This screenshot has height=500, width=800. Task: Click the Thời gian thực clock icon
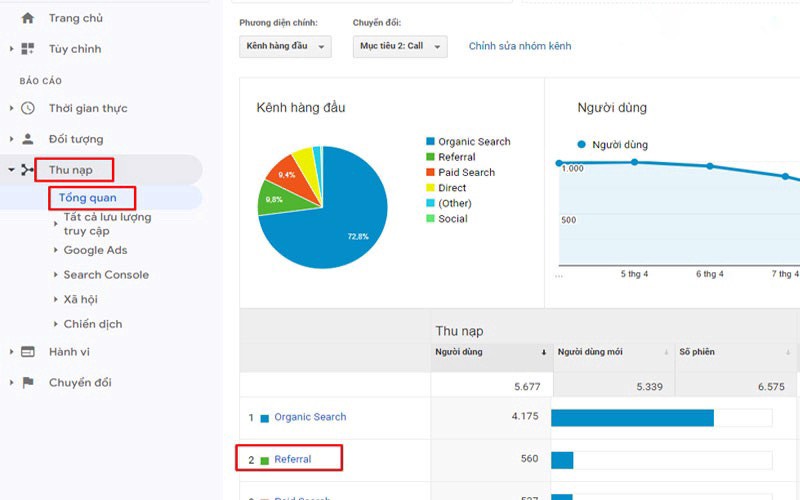[x=28, y=108]
